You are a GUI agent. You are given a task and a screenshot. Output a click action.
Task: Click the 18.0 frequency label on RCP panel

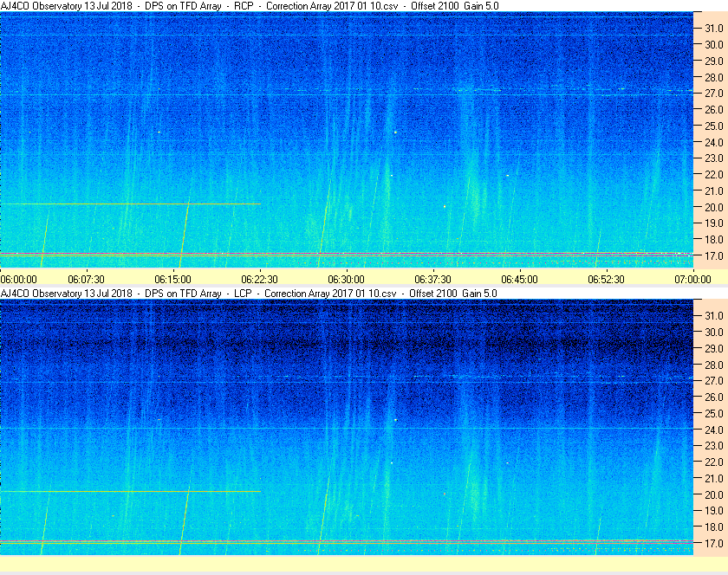click(714, 240)
